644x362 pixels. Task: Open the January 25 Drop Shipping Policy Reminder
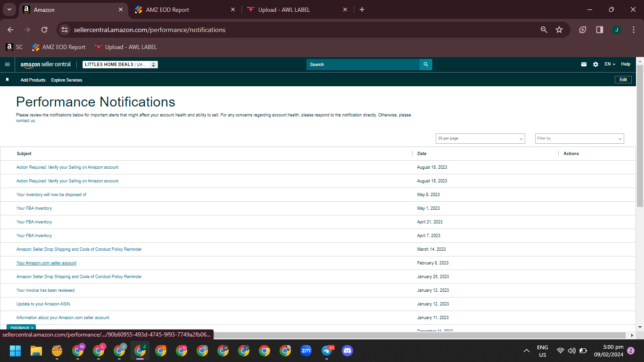(x=79, y=277)
